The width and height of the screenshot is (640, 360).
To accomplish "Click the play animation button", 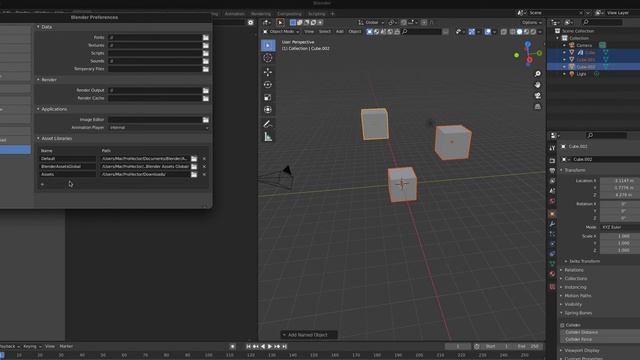I will (270, 347).
